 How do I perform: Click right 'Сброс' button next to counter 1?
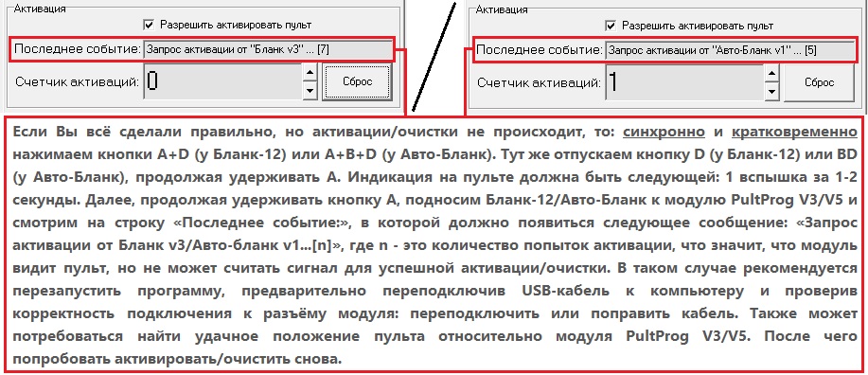point(820,82)
